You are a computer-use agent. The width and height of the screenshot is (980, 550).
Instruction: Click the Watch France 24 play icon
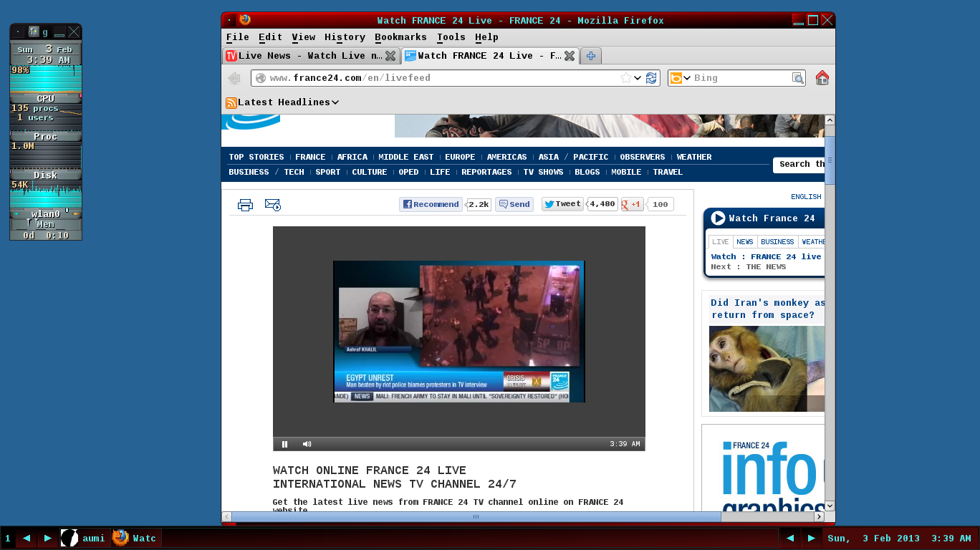[718, 218]
